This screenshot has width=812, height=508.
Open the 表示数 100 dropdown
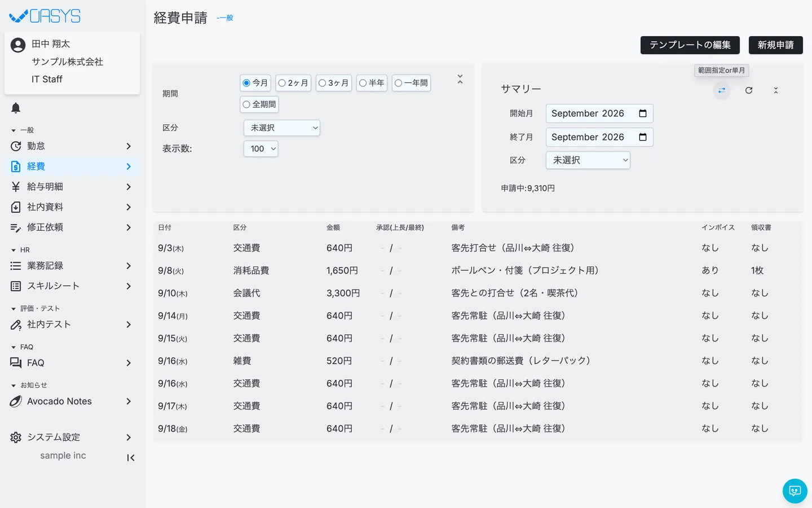coord(261,149)
